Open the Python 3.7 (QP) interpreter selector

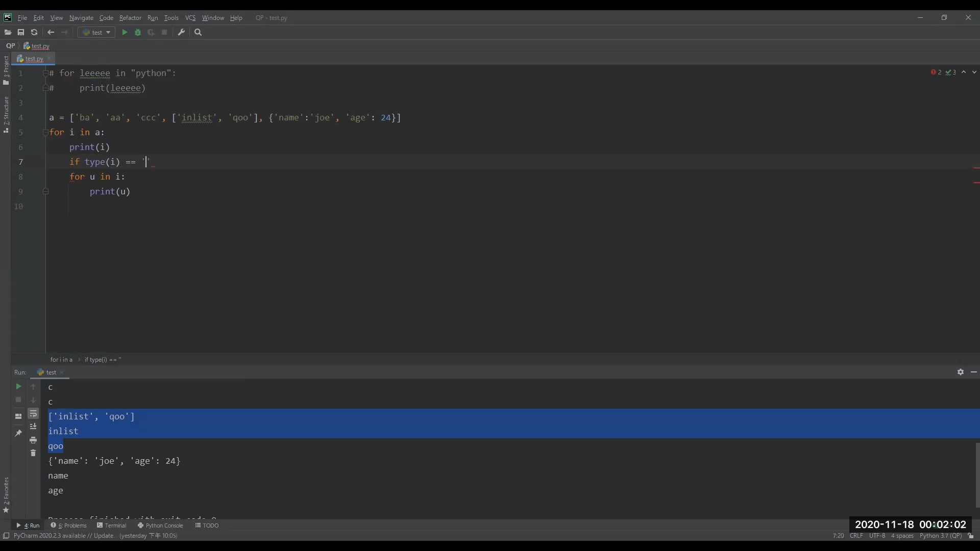[x=940, y=536]
